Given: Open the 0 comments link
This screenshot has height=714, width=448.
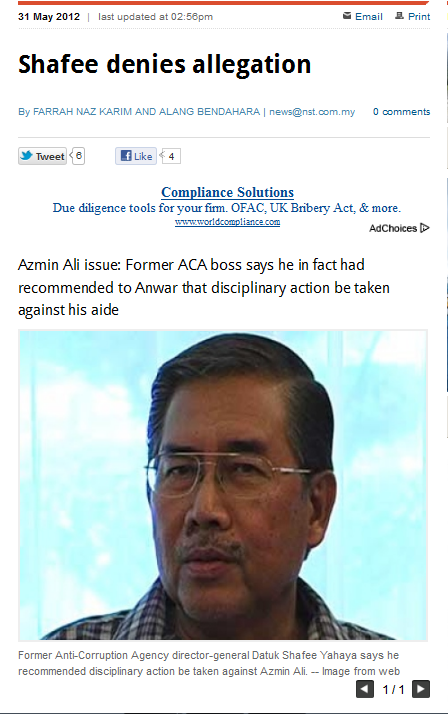Looking at the screenshot, I should [x=401, y=112].
